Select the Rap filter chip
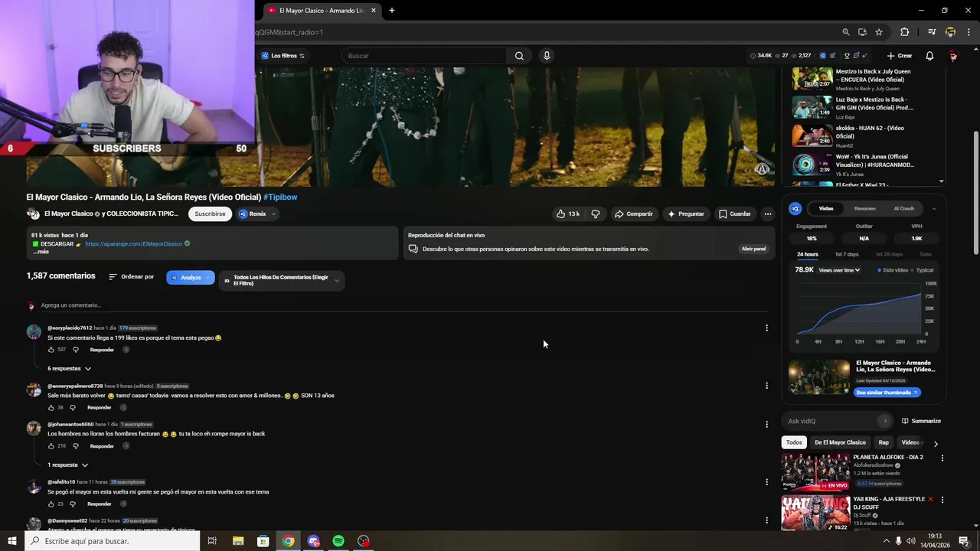Image resolution: width=980 pixels, height=551 pixels. pos(884,442)
